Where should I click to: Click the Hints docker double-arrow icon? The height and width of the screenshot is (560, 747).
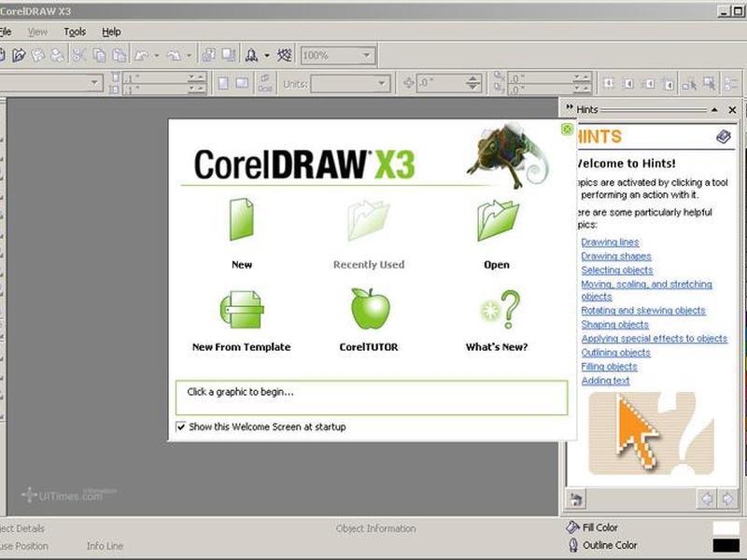tap(570, 107)
